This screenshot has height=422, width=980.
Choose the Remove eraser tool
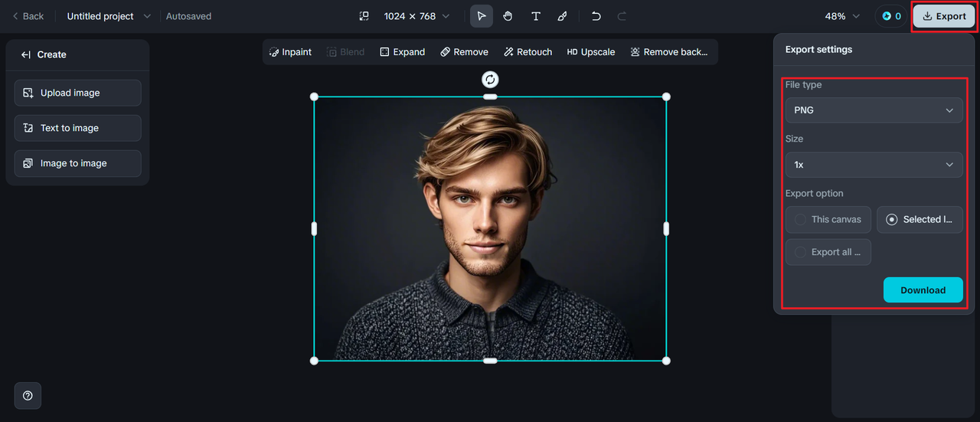pyautogui.click(x=464, y=52)
